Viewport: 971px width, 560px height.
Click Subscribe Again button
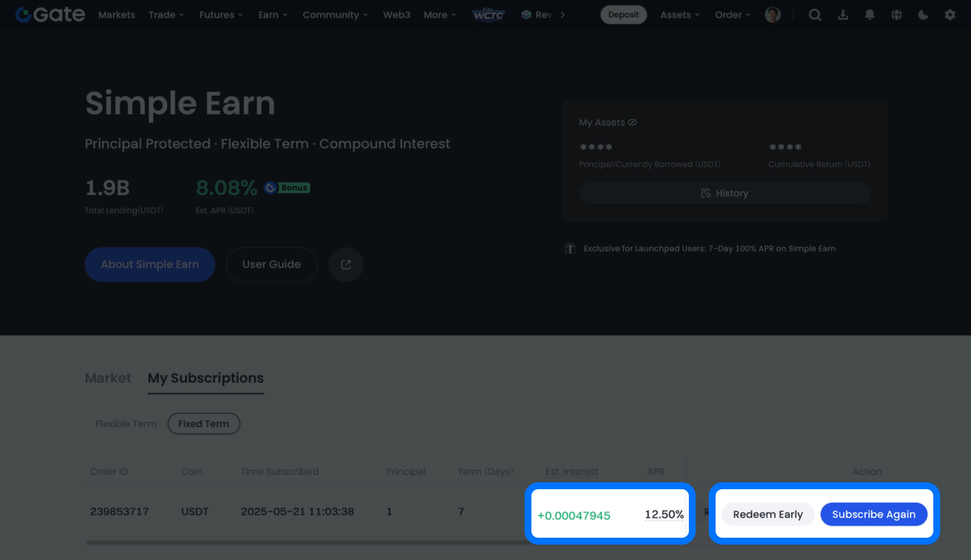point(874,514)
